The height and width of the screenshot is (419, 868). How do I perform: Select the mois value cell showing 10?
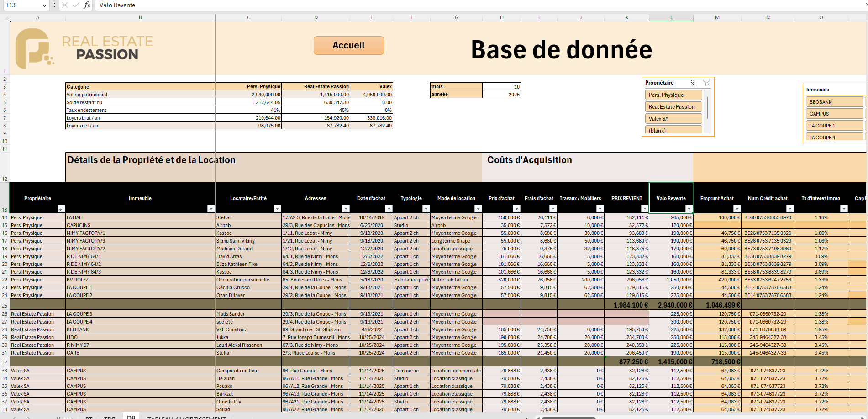point(501,86)
